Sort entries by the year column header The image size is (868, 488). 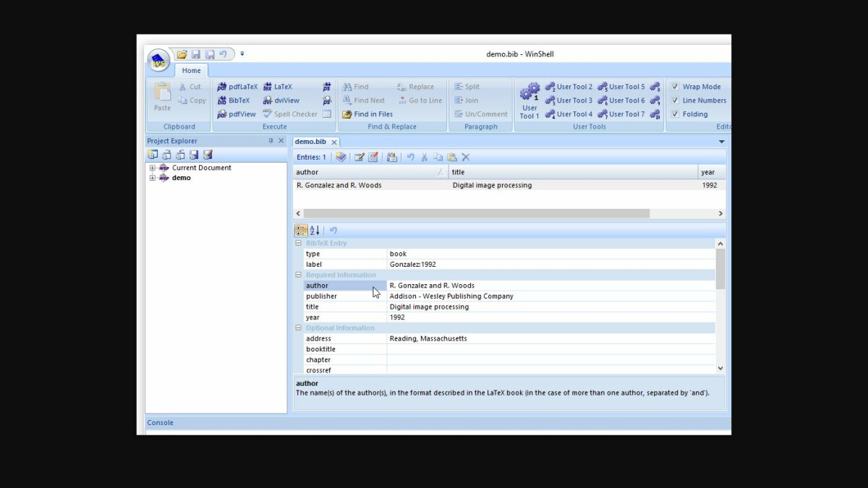712,172
